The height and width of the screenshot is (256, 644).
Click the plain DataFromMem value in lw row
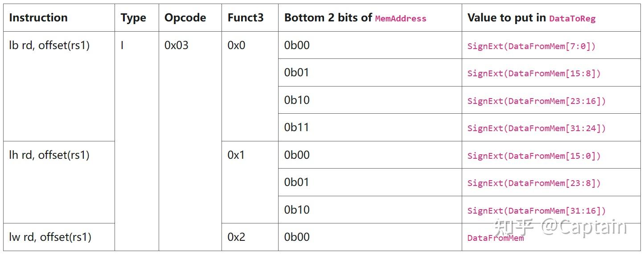pos(496,238)
